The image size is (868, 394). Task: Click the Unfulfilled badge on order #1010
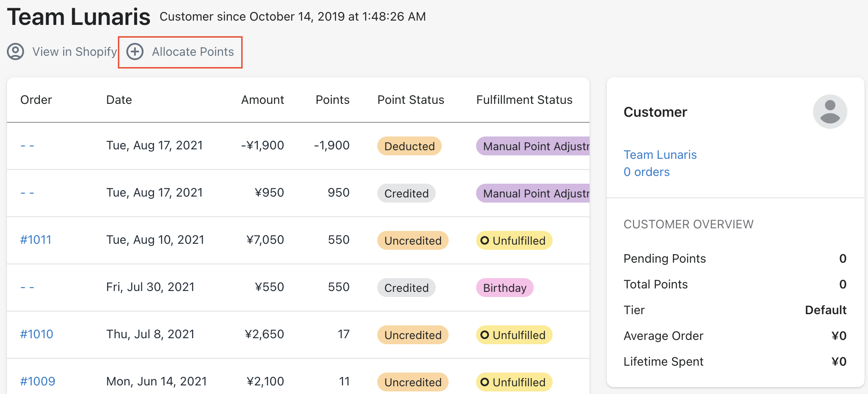pyautogui.click(x=514, y=335)
